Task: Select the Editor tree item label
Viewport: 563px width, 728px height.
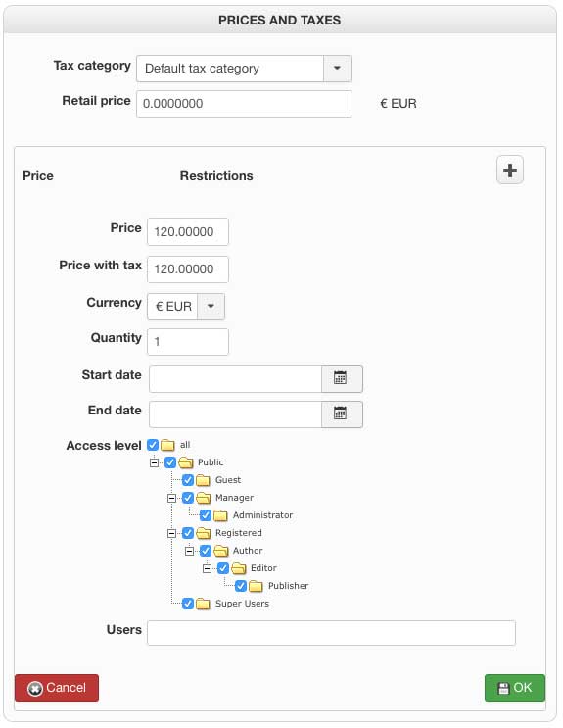Action: pos(263,568)
